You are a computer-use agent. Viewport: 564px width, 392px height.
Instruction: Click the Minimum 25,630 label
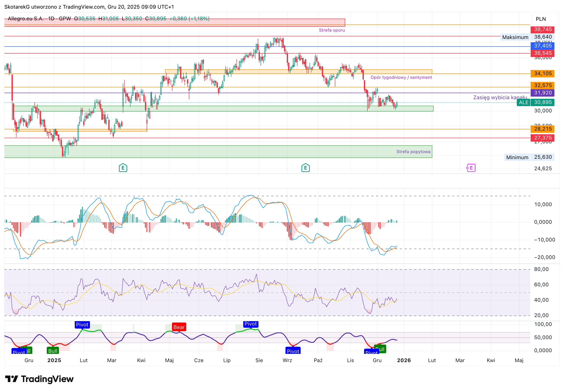tap(529, 157)
